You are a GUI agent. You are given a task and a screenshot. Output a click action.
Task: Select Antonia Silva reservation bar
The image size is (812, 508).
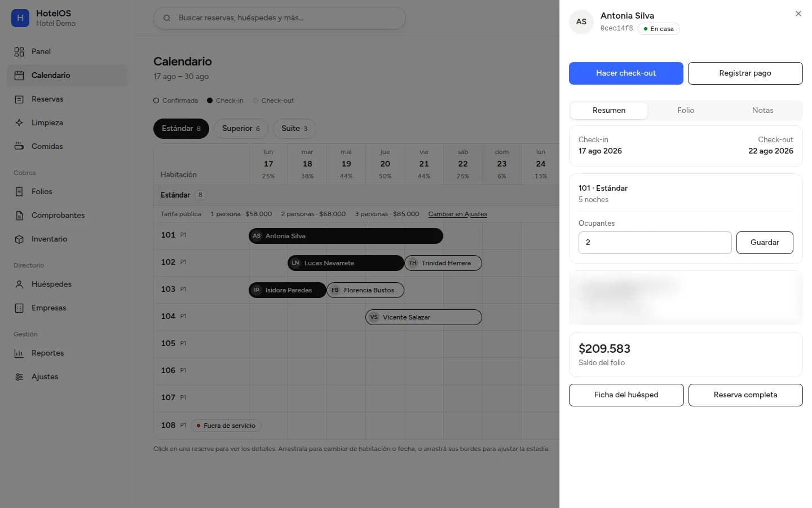click(x=346, y=236)
